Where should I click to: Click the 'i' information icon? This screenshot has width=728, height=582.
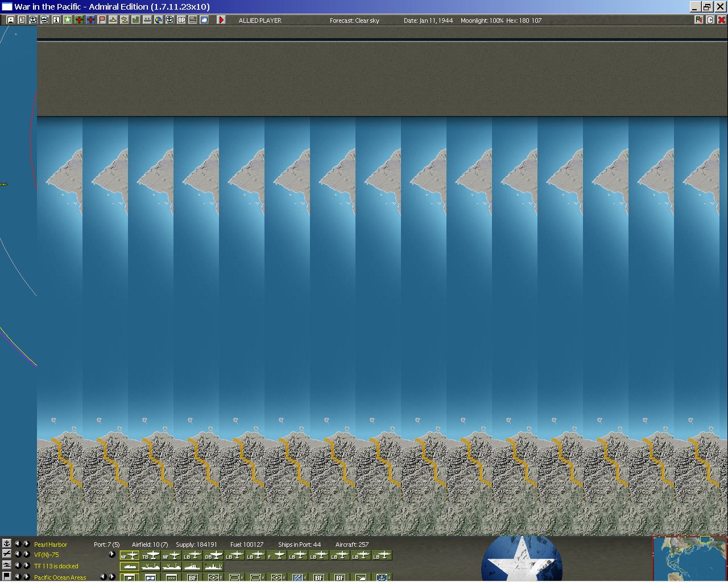56,20
